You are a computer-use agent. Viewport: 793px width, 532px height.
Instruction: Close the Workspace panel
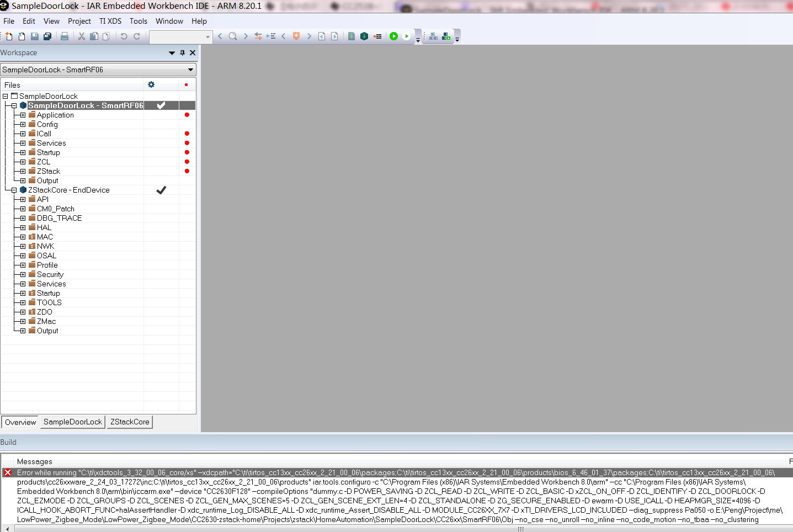(193, 53)
